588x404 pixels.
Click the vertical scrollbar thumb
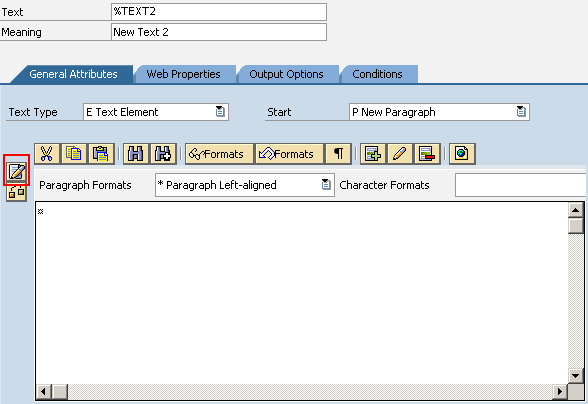576,226
